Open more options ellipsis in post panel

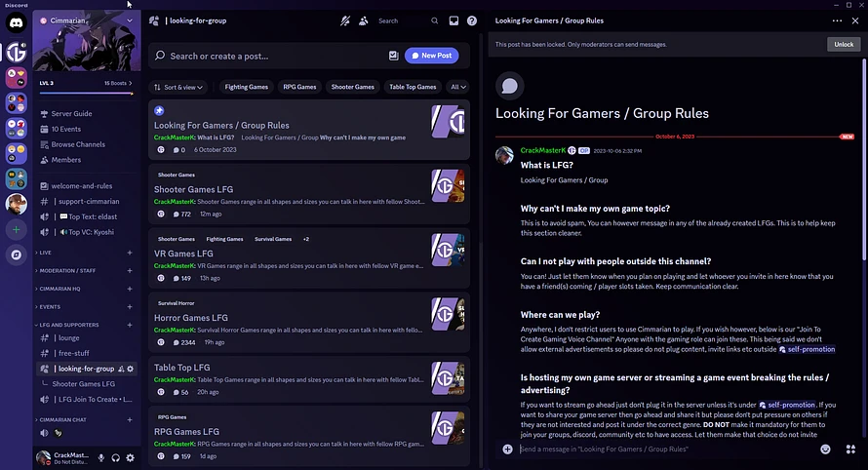pyautogui.click(x=837, y=20)
